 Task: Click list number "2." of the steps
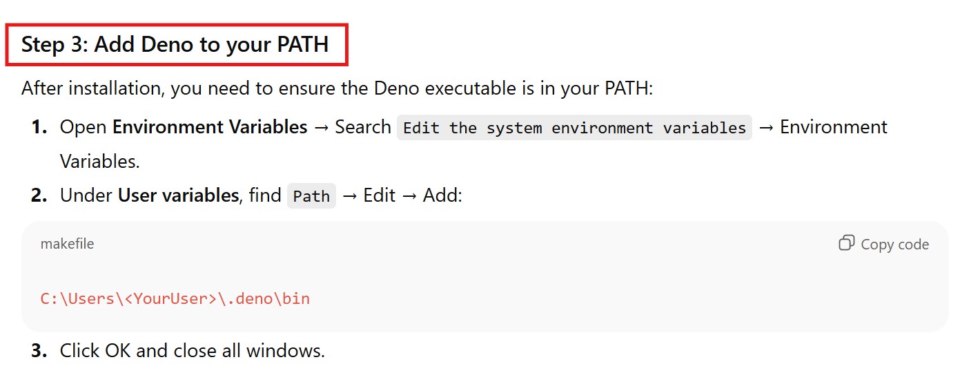click(39, 196)
